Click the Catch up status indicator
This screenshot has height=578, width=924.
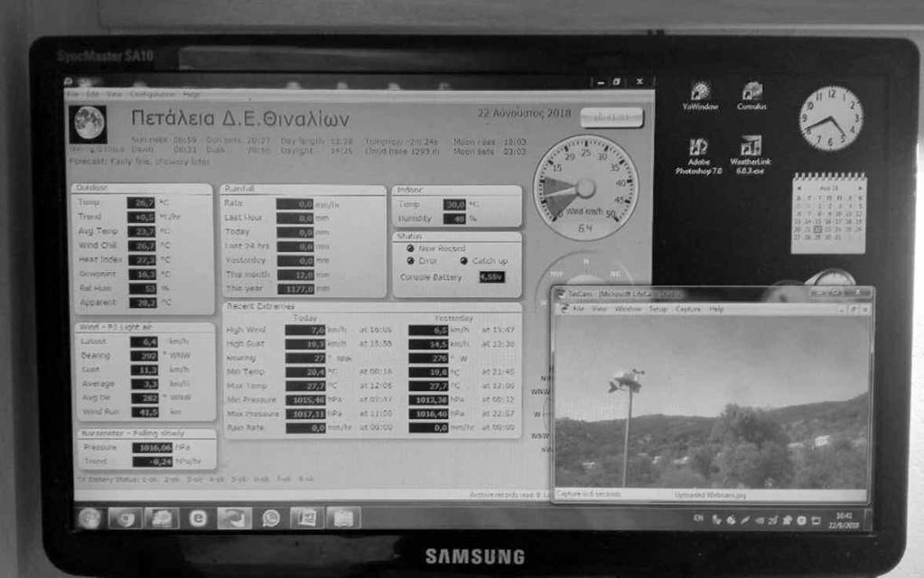click(x=464, y=261)
